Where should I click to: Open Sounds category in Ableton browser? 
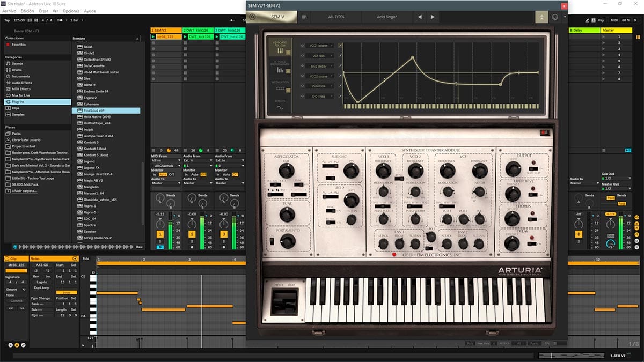(x=18, y=63)
